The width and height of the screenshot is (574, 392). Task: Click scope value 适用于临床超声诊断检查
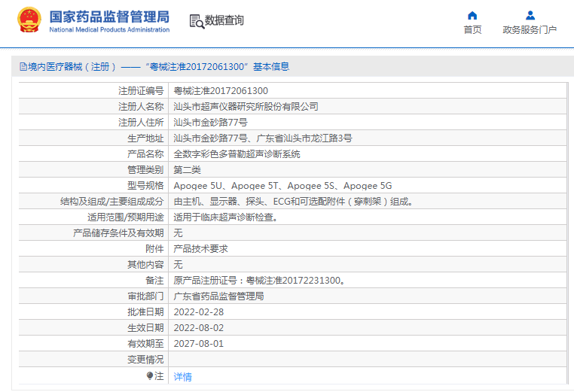[x=227, y=217]
